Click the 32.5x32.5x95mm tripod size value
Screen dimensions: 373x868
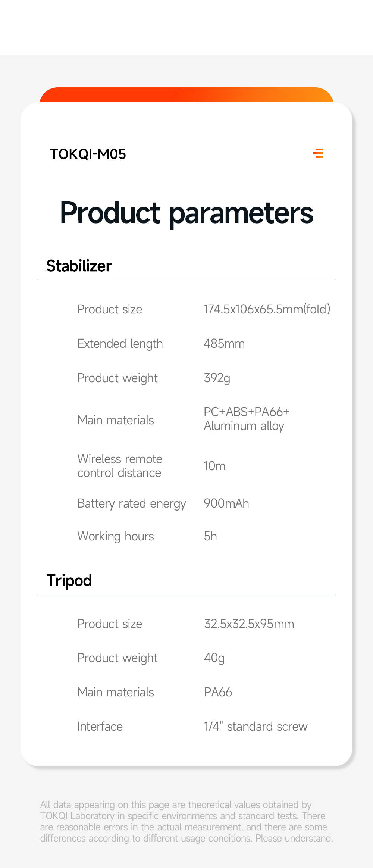click(249, 624)
